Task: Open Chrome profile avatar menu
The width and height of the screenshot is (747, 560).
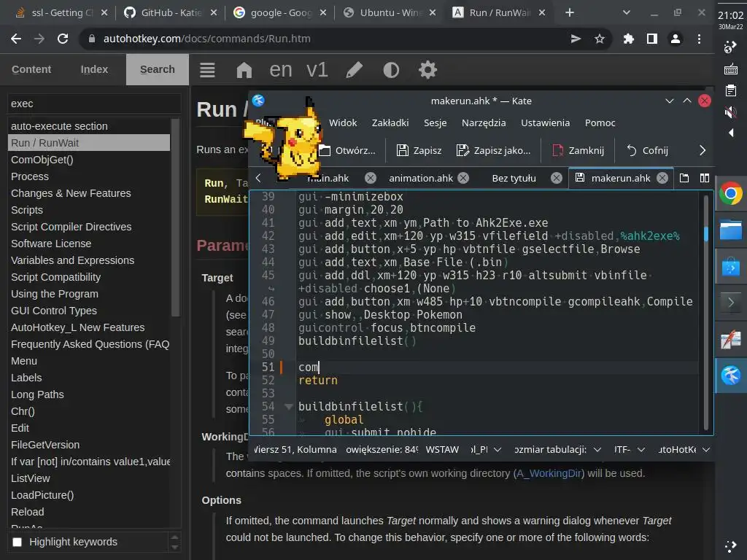Action: click(675, 39)
